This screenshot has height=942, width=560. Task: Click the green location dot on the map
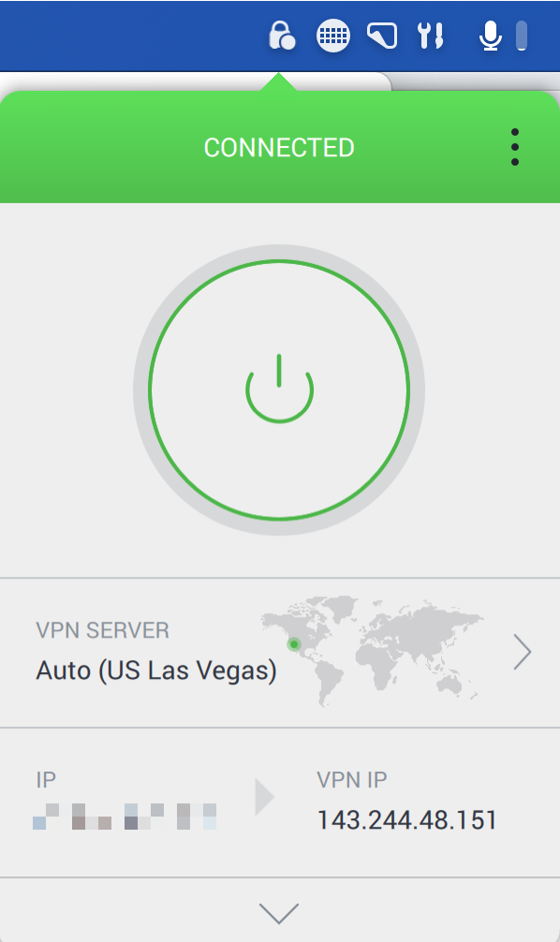point(294,644)
